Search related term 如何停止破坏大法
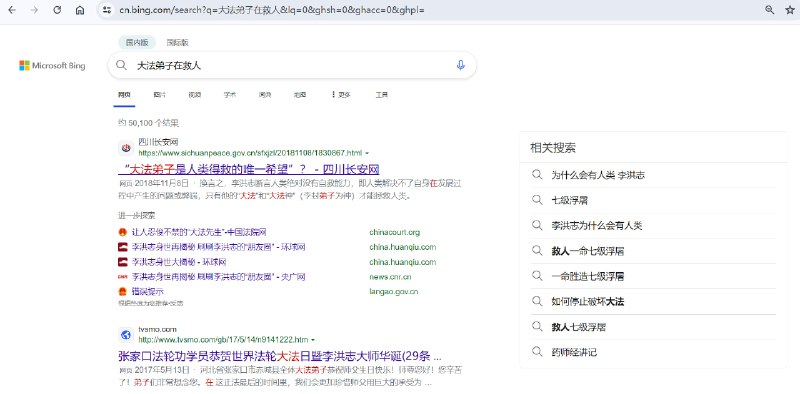 (587, 301)
